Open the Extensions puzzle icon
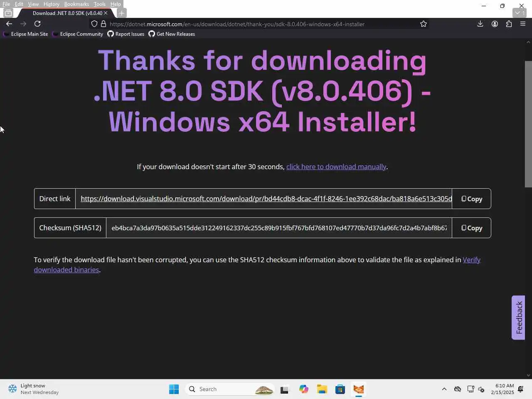This screenshot has width=532, height=399. (x=509, y=24)
